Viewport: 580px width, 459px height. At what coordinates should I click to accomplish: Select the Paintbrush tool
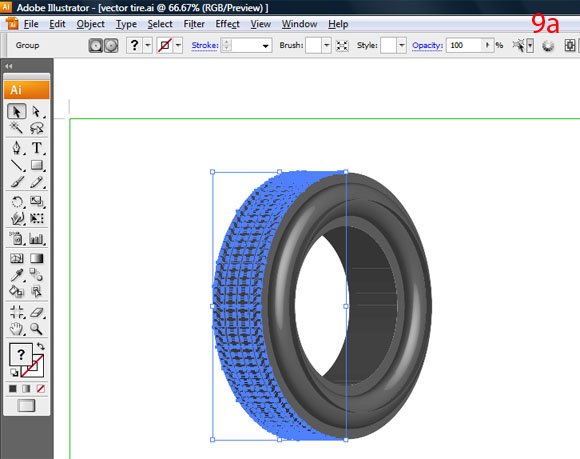pos(17,182)
